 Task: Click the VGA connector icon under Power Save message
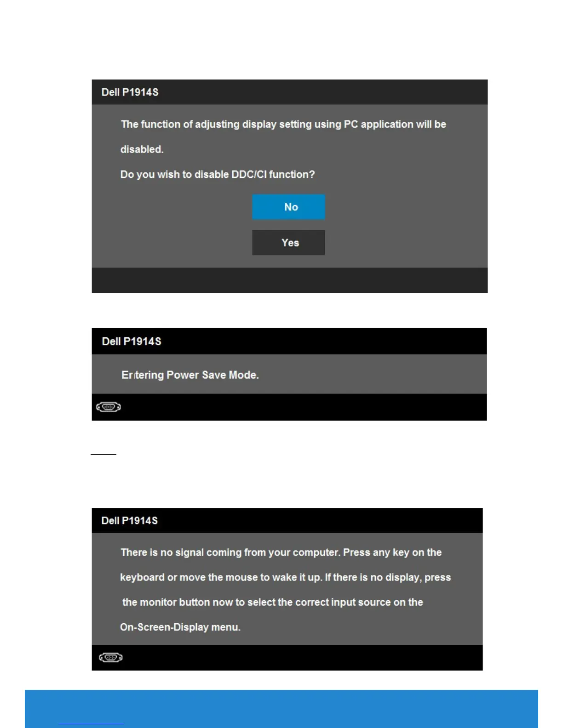point(109,407)
